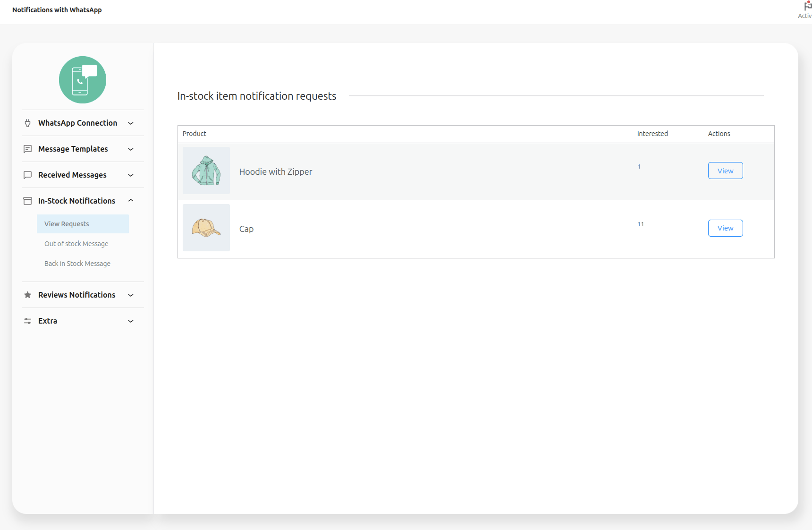Click the plug icon beside WhatsApp Connection
The height and width of the screenshot is (530, 812).
(x=28, y=123)
